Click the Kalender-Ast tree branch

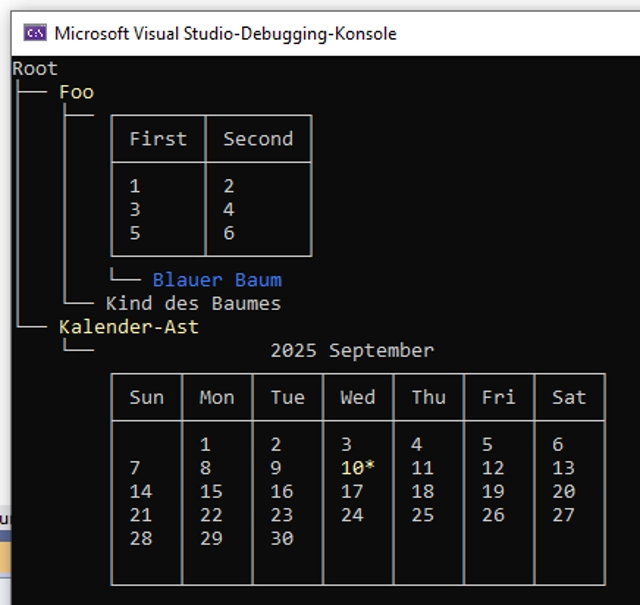click(129, 327)
